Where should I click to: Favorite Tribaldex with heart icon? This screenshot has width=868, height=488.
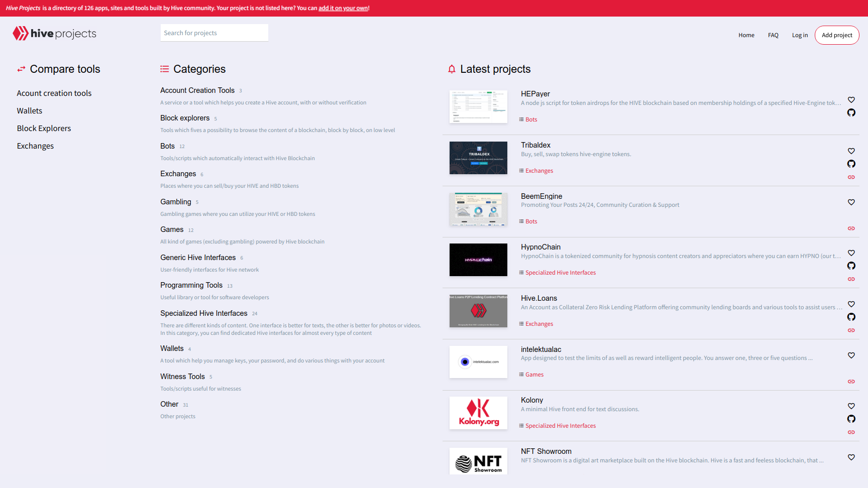click(x=851, y=151)
